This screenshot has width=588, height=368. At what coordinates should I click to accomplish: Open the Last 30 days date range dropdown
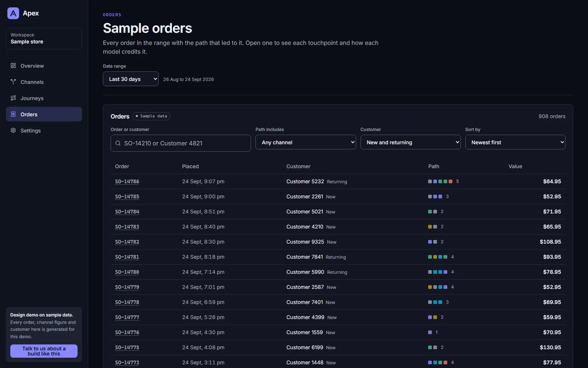[131, 79]
